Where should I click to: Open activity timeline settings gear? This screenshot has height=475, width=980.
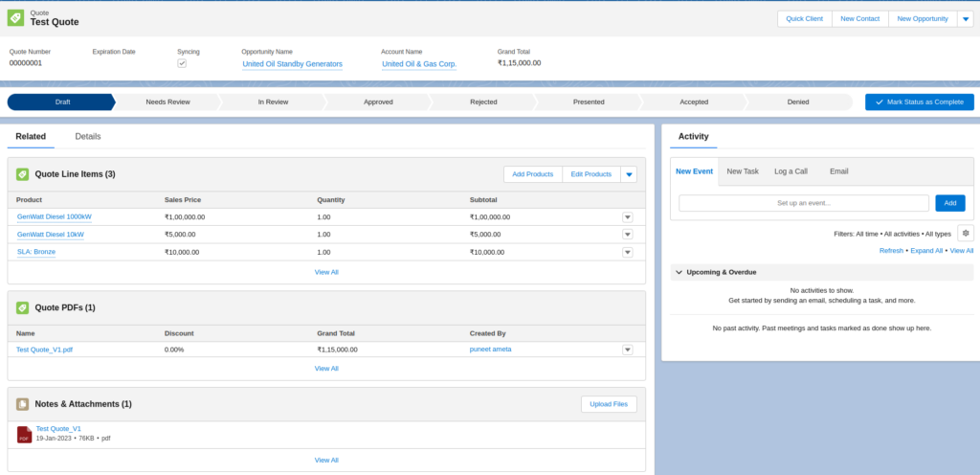(966, 234)
